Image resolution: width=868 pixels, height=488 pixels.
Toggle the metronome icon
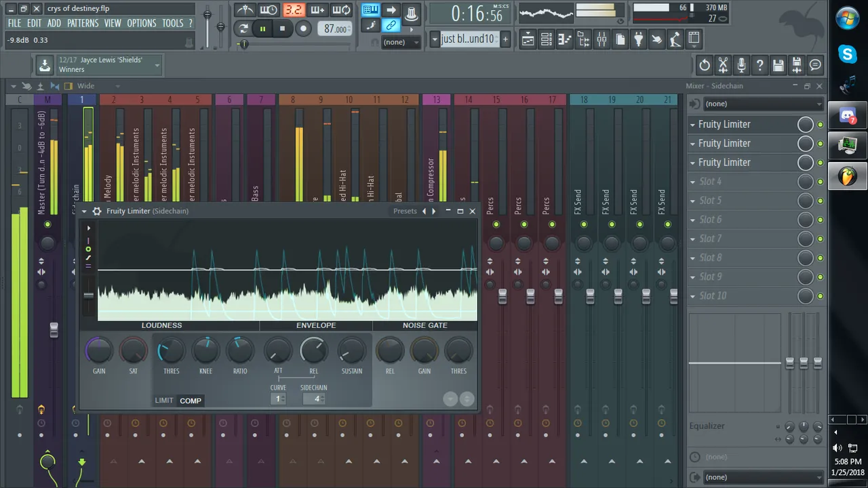point(245,9)
